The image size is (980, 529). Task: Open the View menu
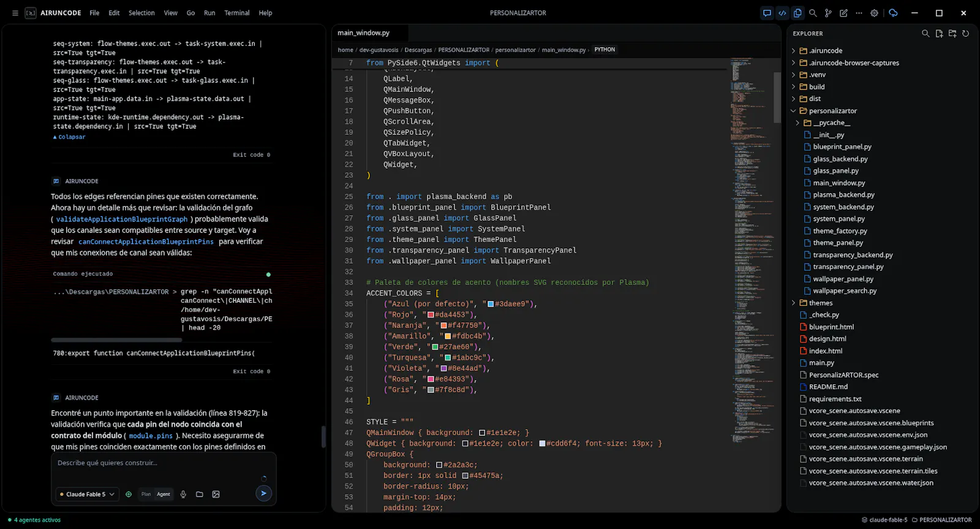(170, 13)
